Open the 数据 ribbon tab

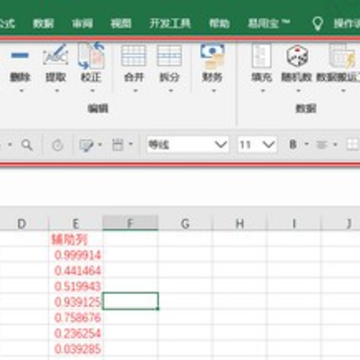(43, 24)
